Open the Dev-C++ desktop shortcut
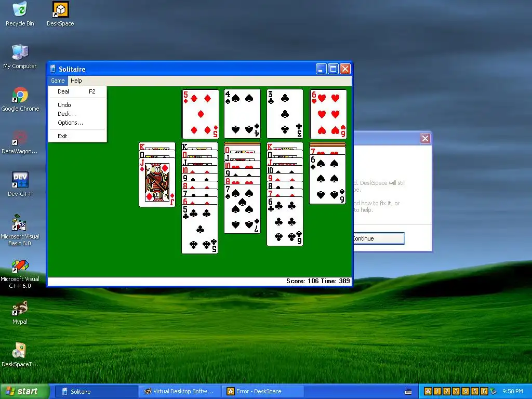 (x=20, y=184)
